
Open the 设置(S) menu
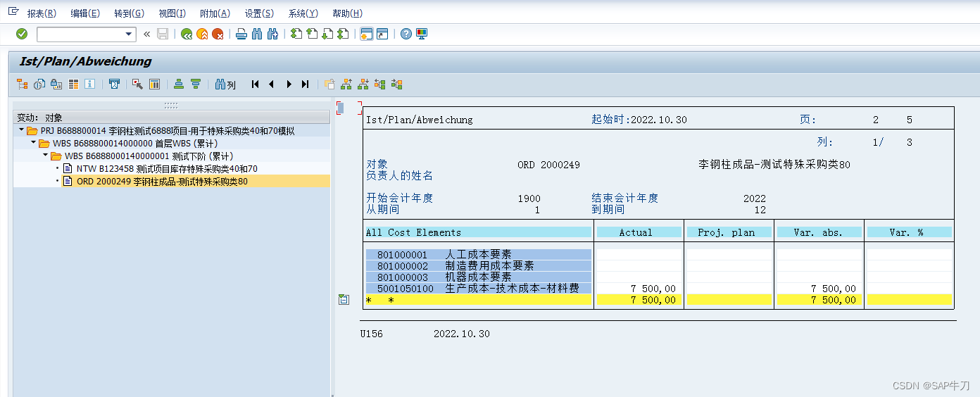[259, 13]
